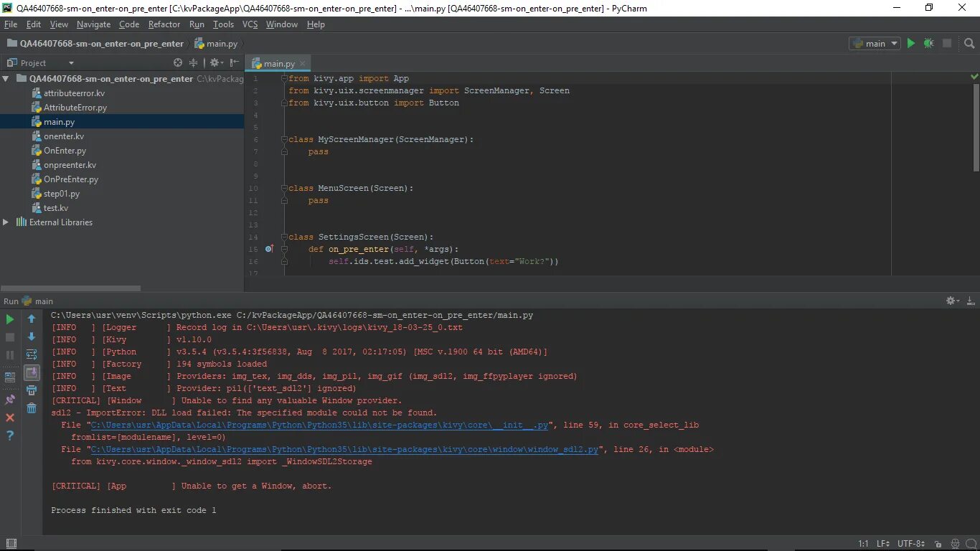980x551 pixels.
Task: Collapse all in the Project panel
Action: (194, 63)
